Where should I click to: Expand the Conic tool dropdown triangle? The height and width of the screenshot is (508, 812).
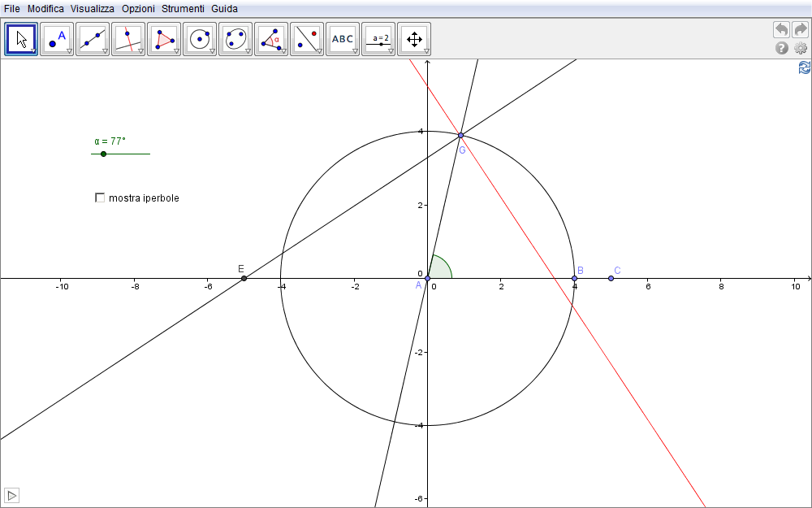click(248, 51)
